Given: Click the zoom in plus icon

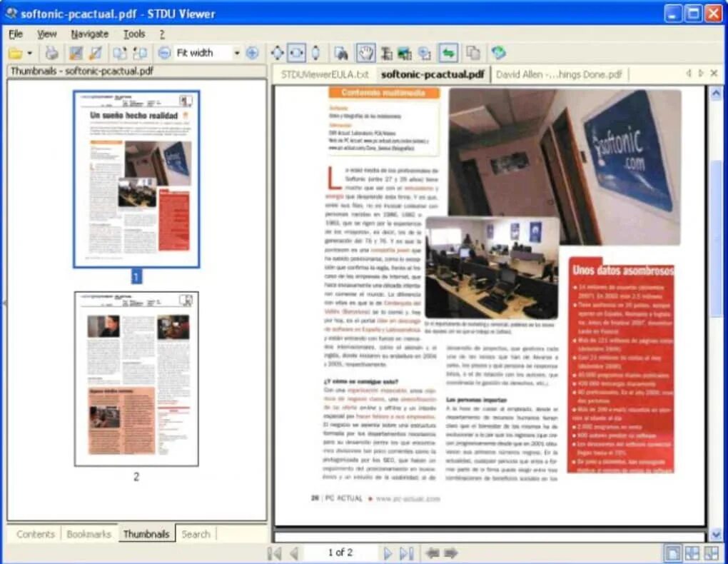Looking at the screenshot, I should pos(252,53).
